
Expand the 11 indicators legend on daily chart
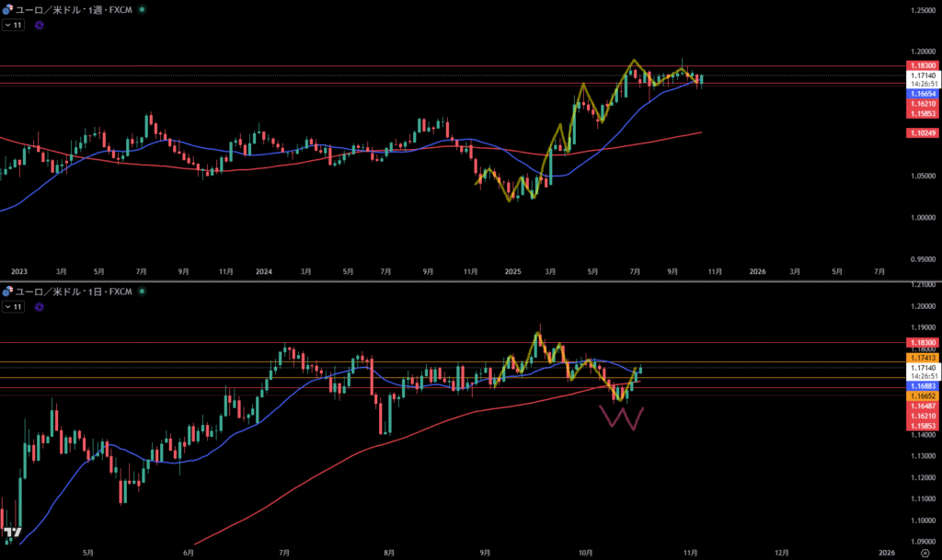coord(13,307)
